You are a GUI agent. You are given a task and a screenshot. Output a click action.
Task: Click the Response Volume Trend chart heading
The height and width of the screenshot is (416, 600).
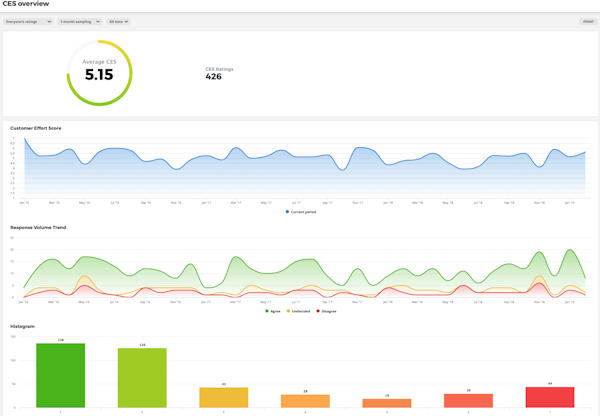37,228
